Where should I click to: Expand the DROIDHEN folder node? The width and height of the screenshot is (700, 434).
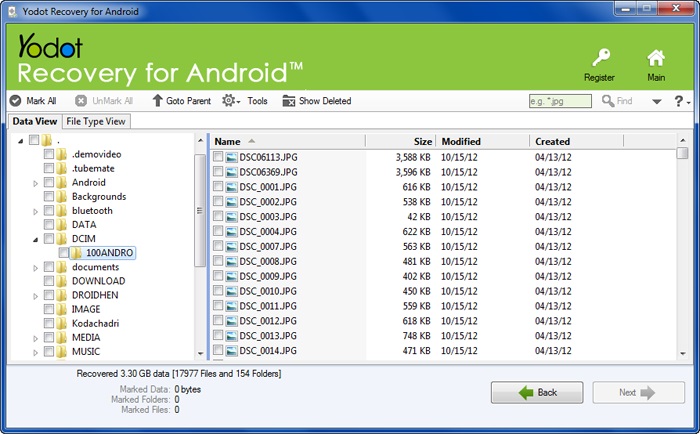tap(36, 296)
